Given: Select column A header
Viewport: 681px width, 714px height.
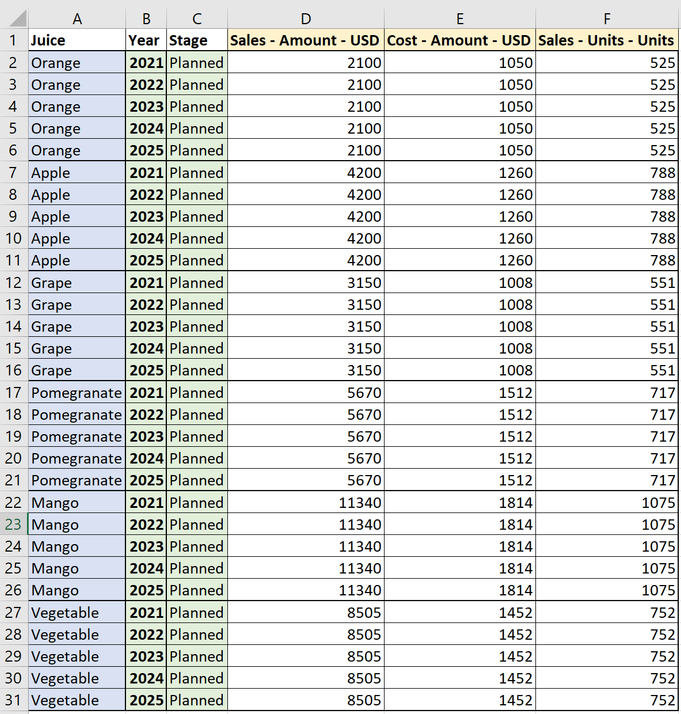Looking at the screenshot, I should pos(77,19).
